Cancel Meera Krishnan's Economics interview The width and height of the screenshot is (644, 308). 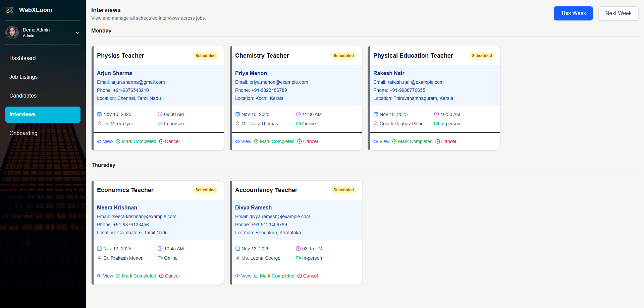click(x=169, y=276)
